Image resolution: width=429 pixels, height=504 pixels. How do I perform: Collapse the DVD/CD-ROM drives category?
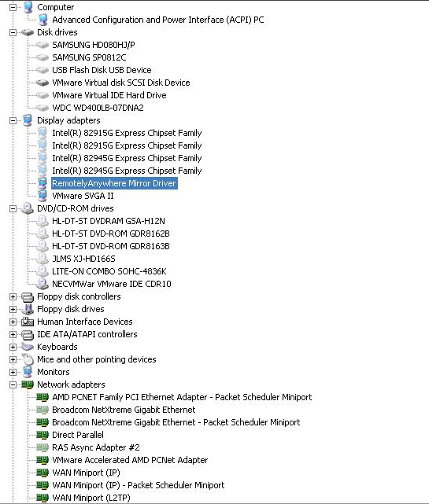coord(13,208)
